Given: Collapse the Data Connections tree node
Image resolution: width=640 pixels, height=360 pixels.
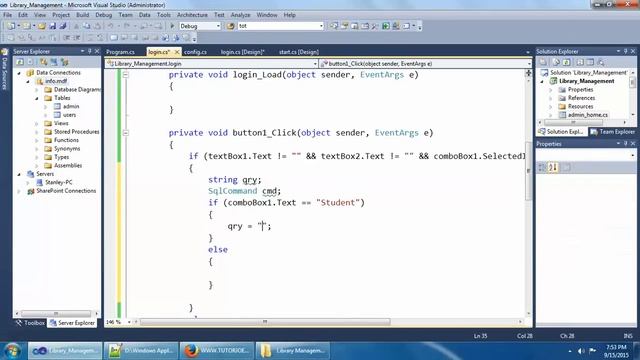Looking at the screenshot, I should [x=19, y=73].
